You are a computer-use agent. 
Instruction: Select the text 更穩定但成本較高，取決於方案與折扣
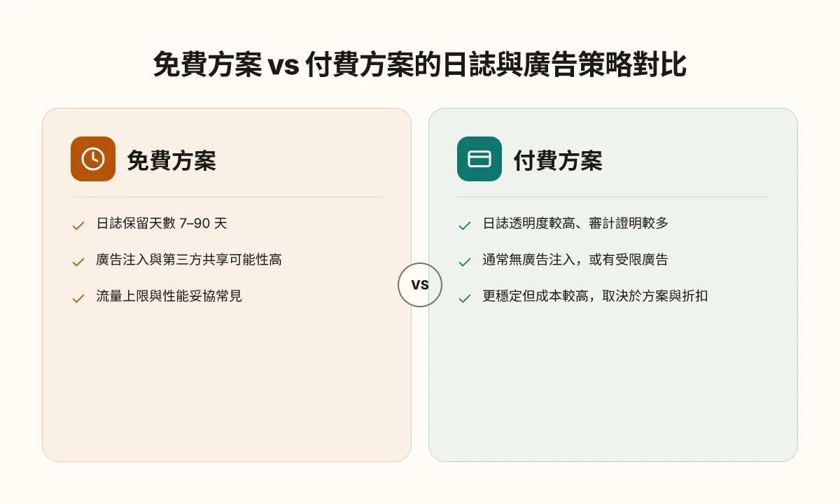(x=595, y=296)
